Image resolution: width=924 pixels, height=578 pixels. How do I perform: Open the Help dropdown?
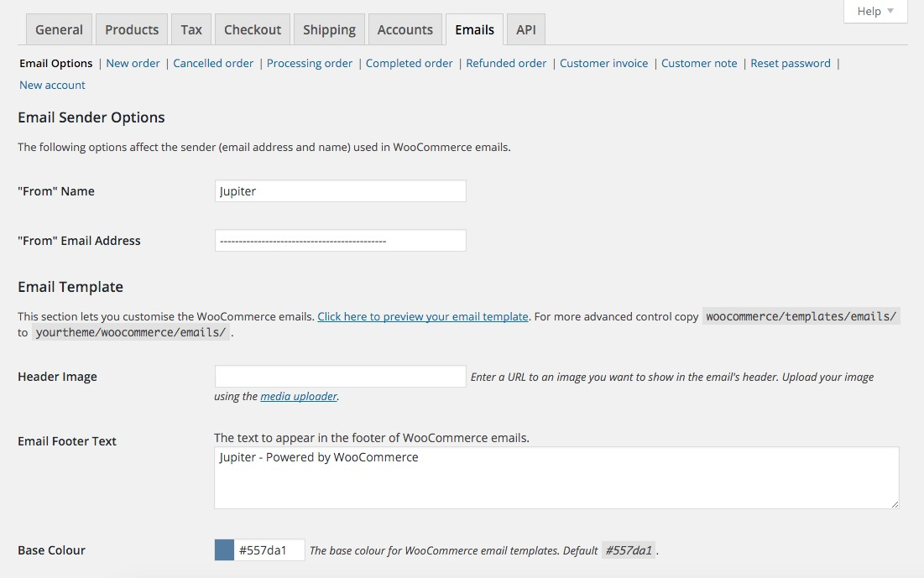click(x=874, y=12)
